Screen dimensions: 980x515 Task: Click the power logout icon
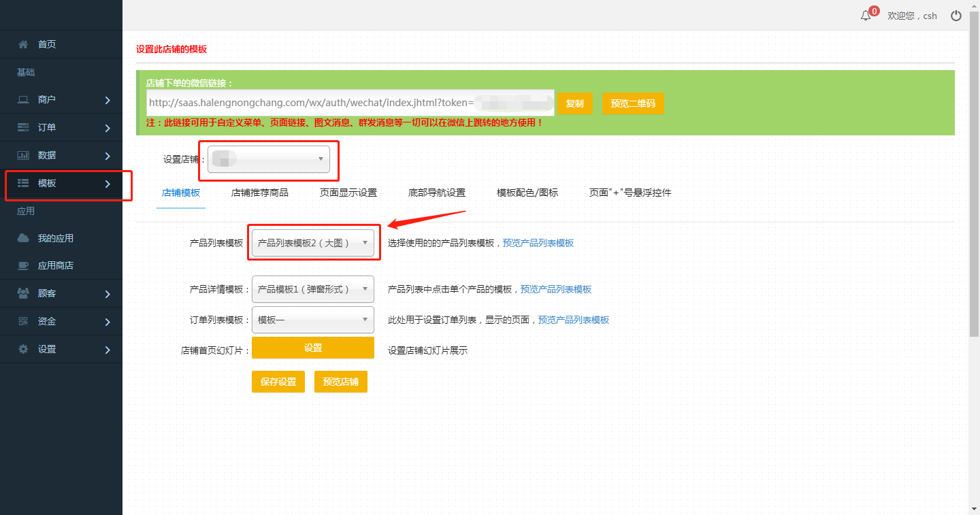956,16
